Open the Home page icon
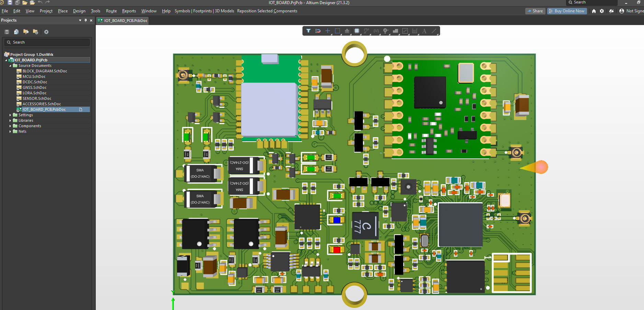Screen dimensions: 644x310 click(x=594, y=11)
